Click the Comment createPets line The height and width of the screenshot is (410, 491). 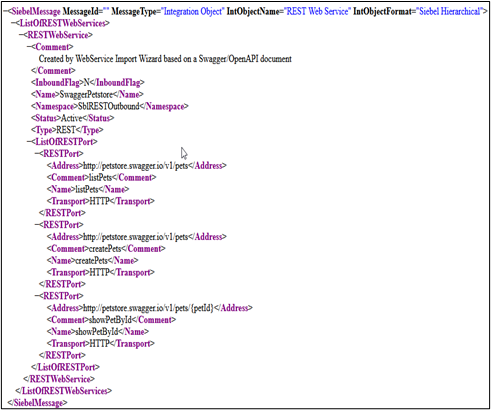point(106,249)
